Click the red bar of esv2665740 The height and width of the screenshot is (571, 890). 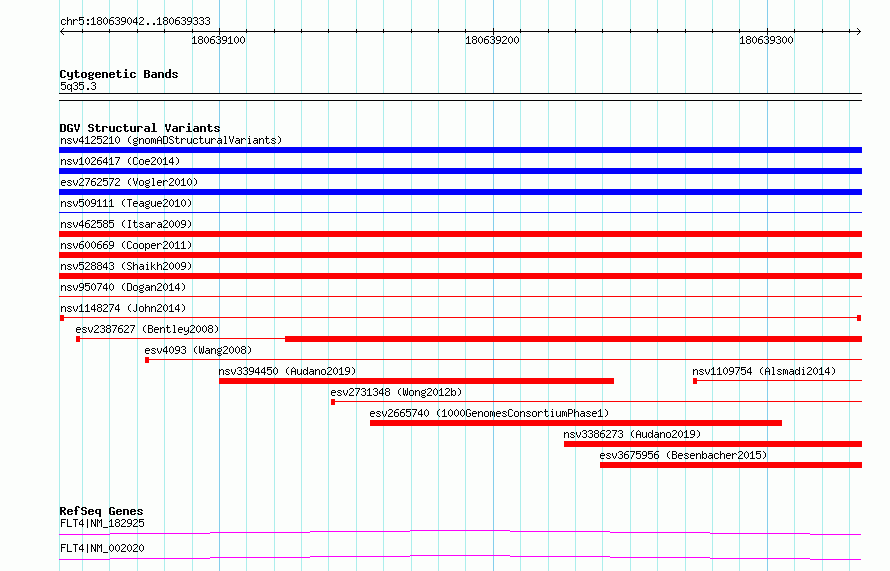576,423
